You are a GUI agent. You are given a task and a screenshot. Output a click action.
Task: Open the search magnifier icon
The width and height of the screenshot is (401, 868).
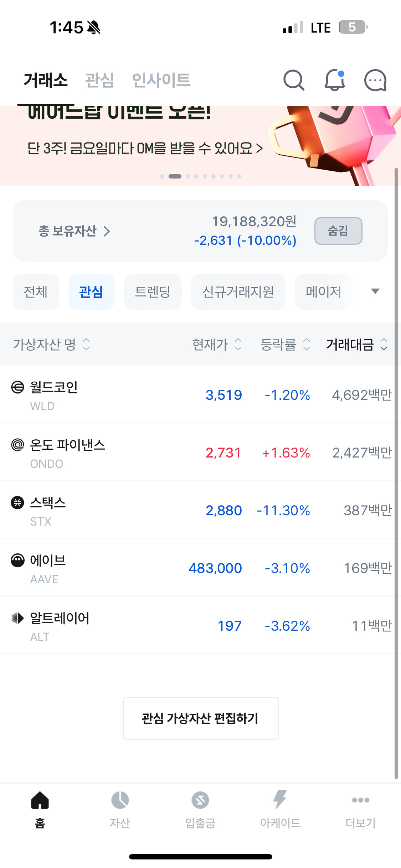click(294, 80)
